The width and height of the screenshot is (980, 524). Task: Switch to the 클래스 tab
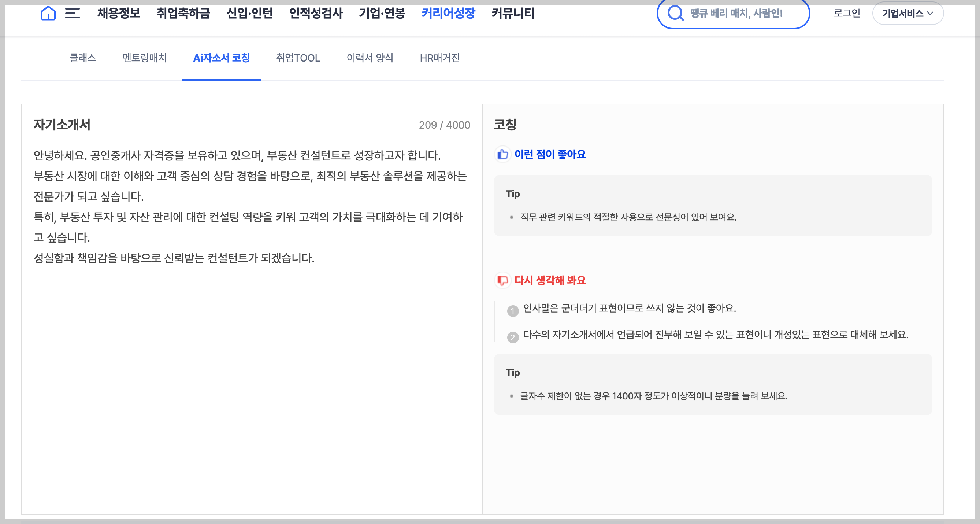[x=82, y=58]
